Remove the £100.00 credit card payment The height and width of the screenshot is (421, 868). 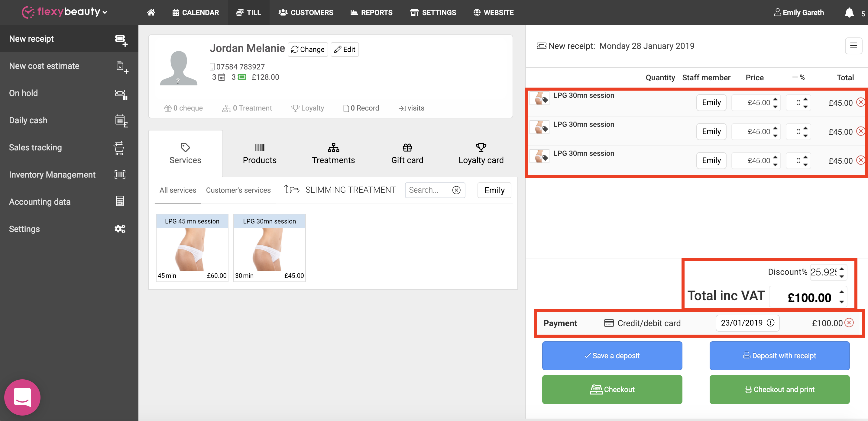849,323
